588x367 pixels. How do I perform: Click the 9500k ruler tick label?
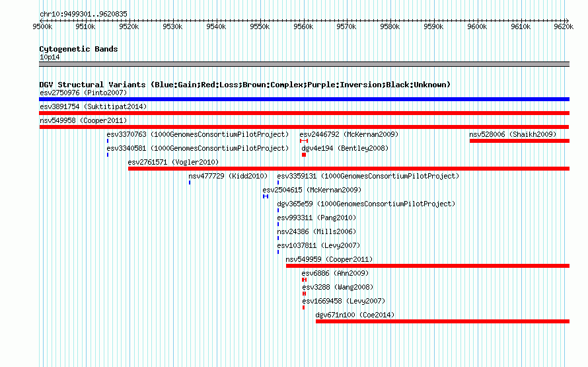[42, 26]
